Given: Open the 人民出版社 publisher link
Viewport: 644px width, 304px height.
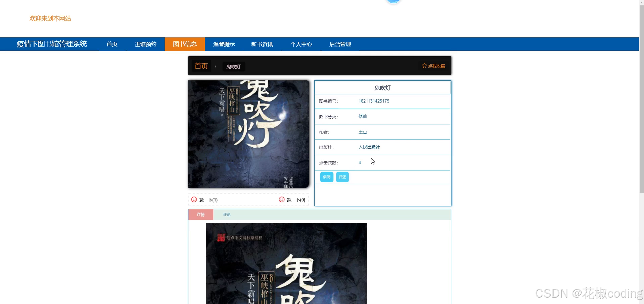Looking at the screenshot, I should [369, 147].
